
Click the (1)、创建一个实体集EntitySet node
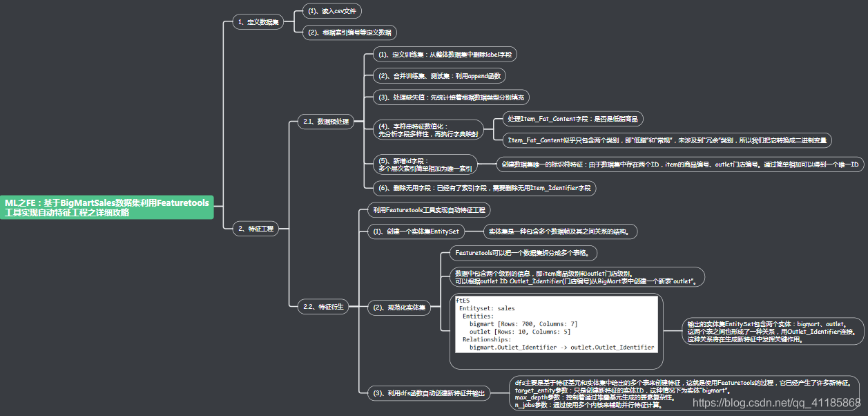[x=416, y=231]
